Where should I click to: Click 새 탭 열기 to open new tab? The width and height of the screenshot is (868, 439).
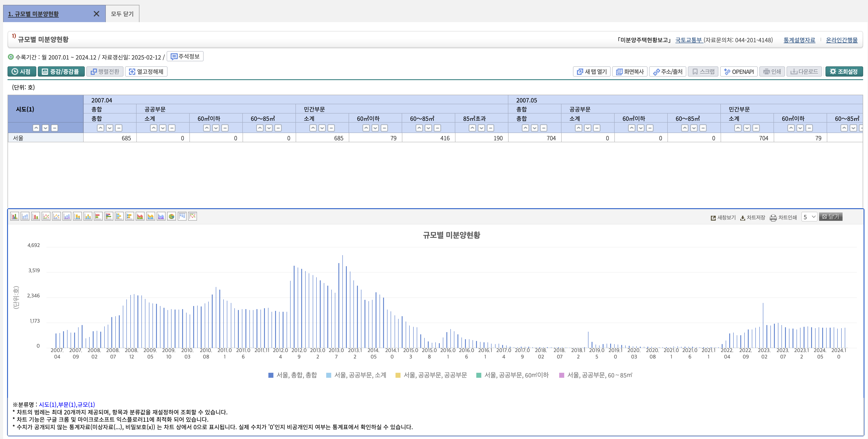(592, 71)
